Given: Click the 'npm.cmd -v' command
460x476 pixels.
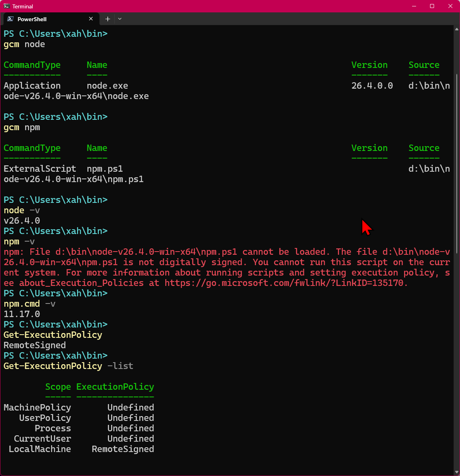Looking at the screenshot, I should point(30,304).
